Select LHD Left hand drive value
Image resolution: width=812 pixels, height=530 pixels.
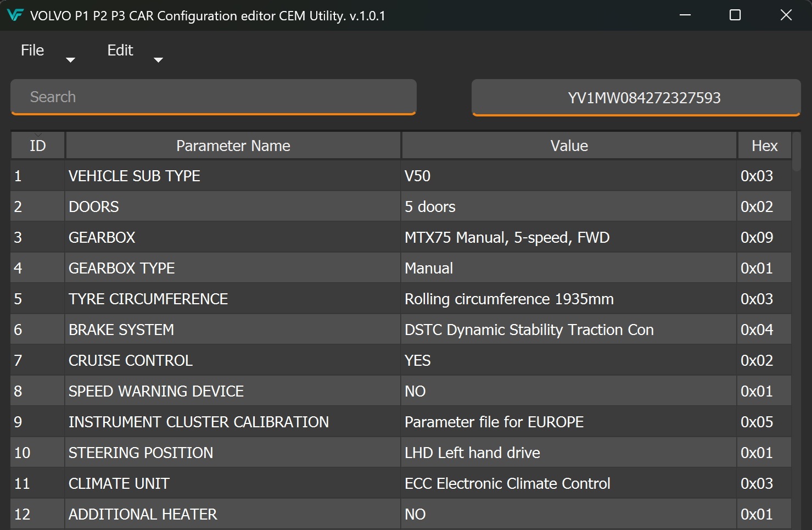point(569,453)
